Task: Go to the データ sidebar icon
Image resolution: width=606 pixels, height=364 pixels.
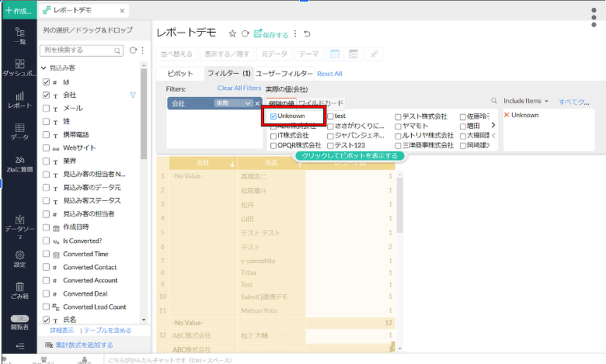Action: click(19, 131)
